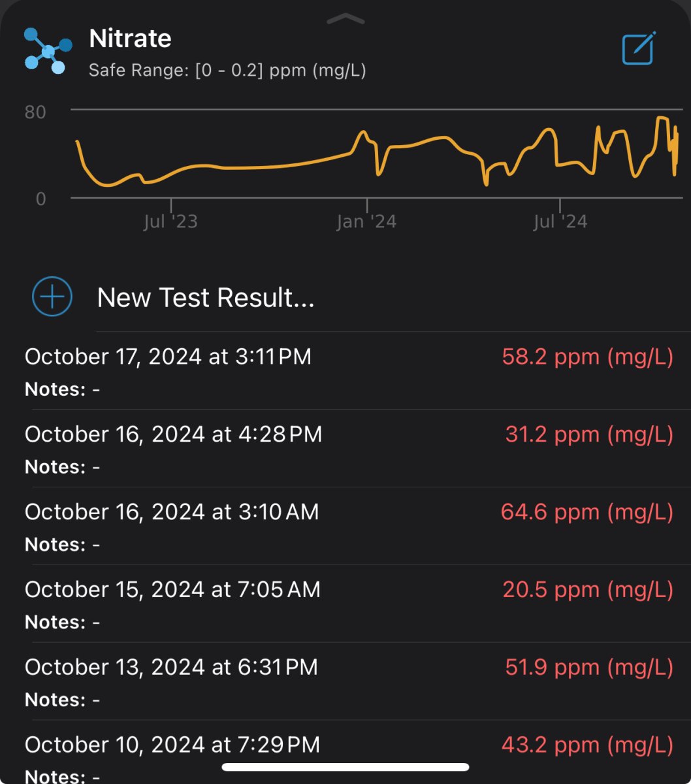The width and height of the screenshot is (691, 784).
Task: Collapse sheet using top chevron handle
Action: tap(345, 18)
